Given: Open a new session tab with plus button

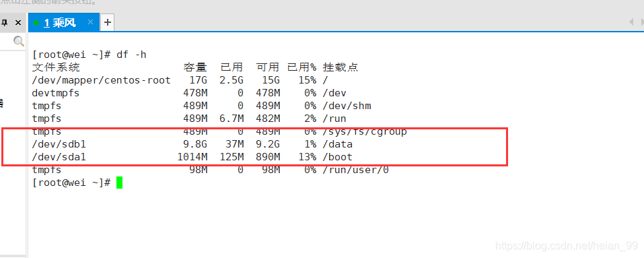Looking at the screenshot, I should [x=107, y=22].
